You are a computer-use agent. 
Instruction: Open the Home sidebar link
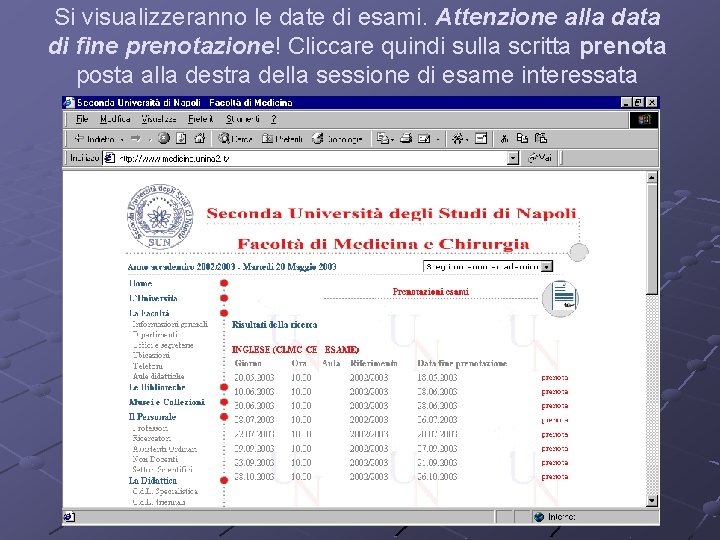(141, 283)
